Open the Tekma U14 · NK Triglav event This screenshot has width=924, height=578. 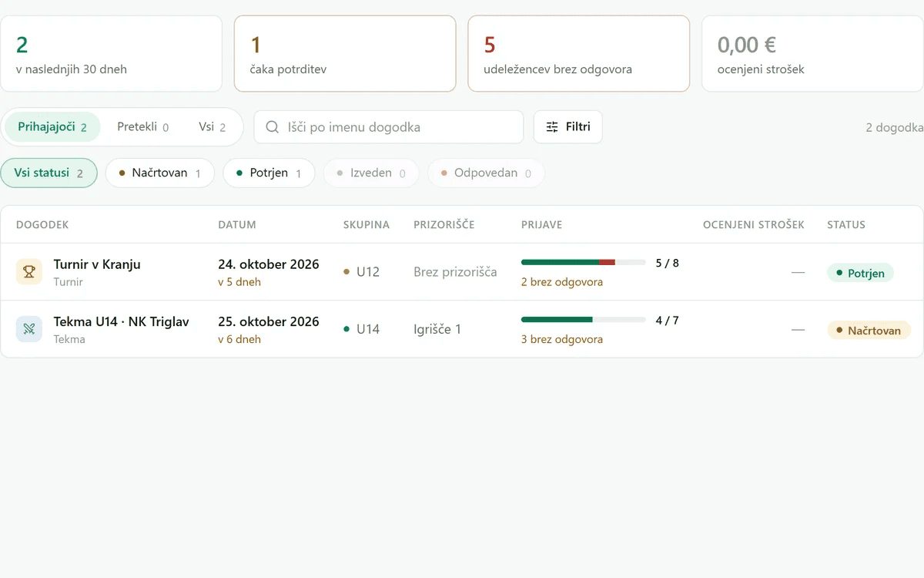tap(462, 329)
